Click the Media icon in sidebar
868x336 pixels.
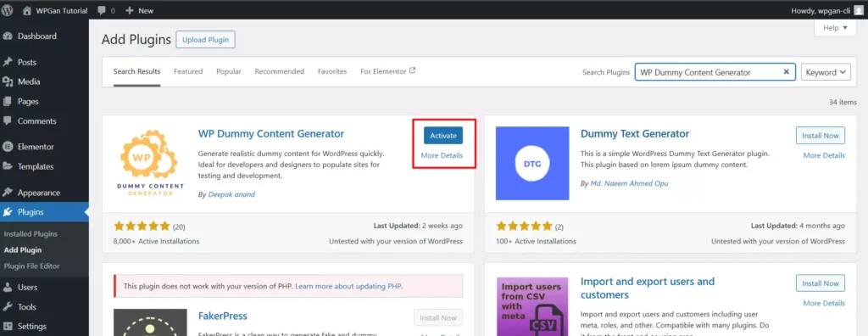click(x=8, y=81)
